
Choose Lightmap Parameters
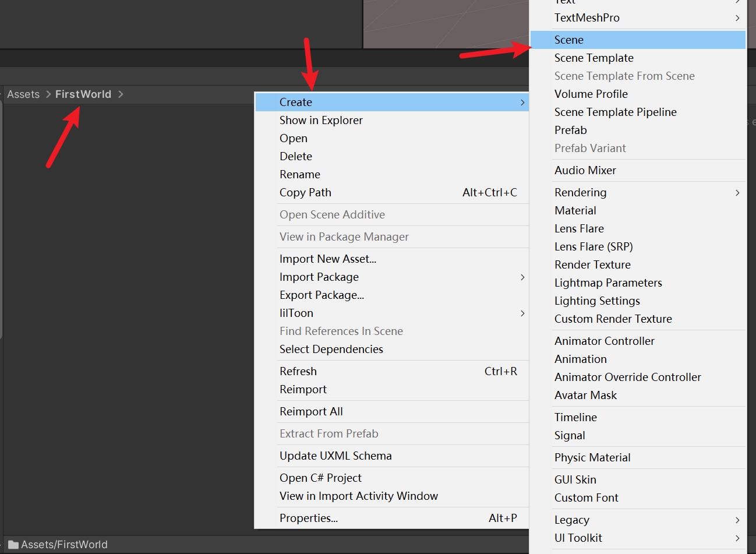pyautogui.click(x=638, y=283)
